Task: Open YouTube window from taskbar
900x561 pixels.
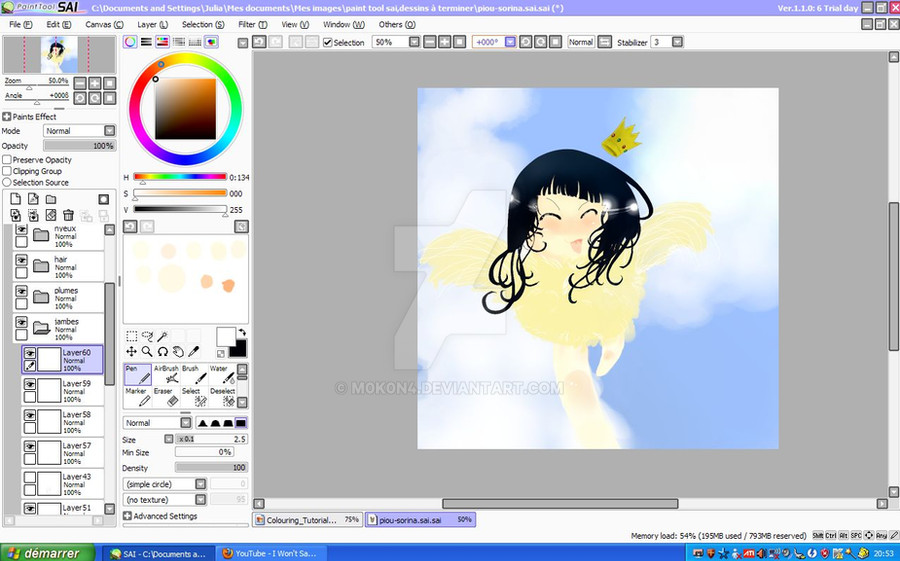Action: [x=270, y=554]
